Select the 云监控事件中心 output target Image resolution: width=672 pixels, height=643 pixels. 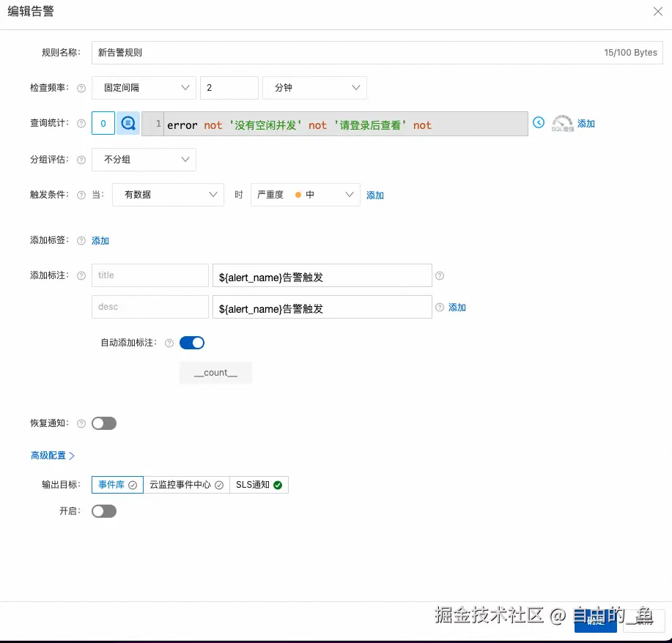tap(186, 485)
